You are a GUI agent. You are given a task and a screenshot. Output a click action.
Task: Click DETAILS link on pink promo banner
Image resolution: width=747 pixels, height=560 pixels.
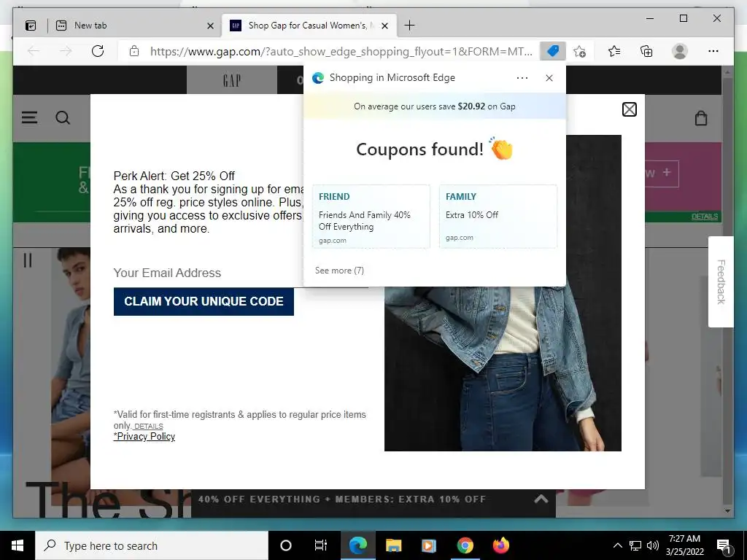click(705, 217)
